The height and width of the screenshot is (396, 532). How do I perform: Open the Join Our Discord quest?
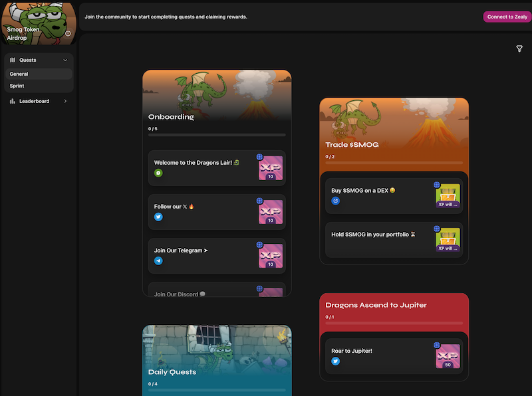tap(217, 290)
